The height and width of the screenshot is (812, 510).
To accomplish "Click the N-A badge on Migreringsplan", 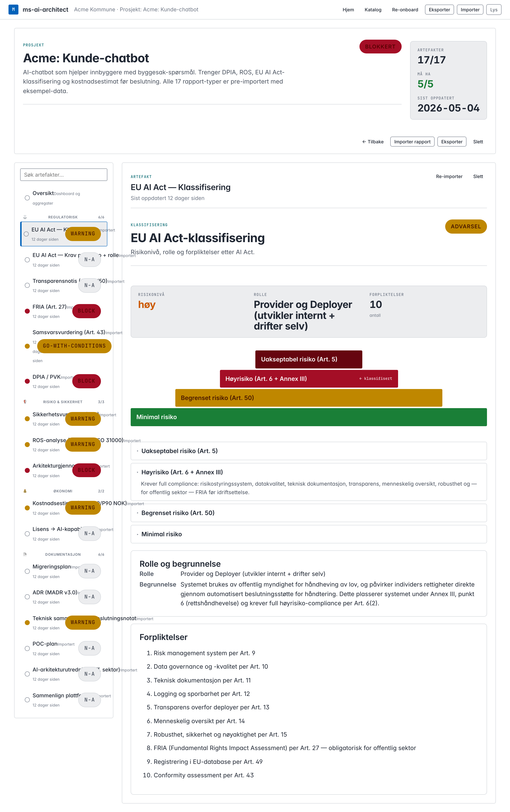I will pos(89,571).
